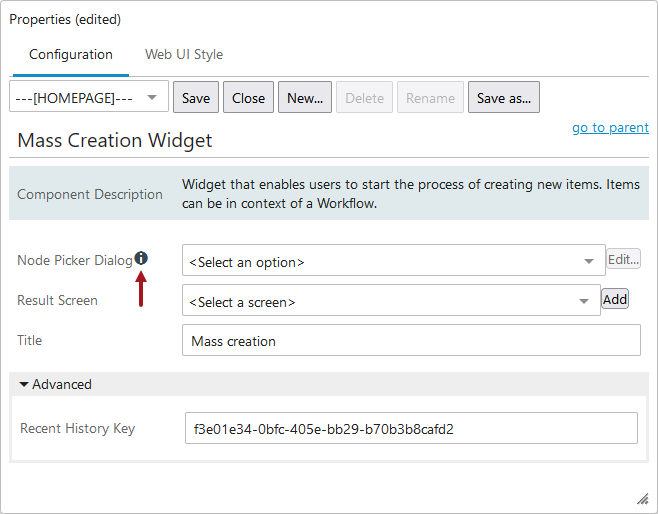This screenshot has height=514, width=658.
Task: Click the Save as... button
Action: pyautogui.click(x=504, y=98)
